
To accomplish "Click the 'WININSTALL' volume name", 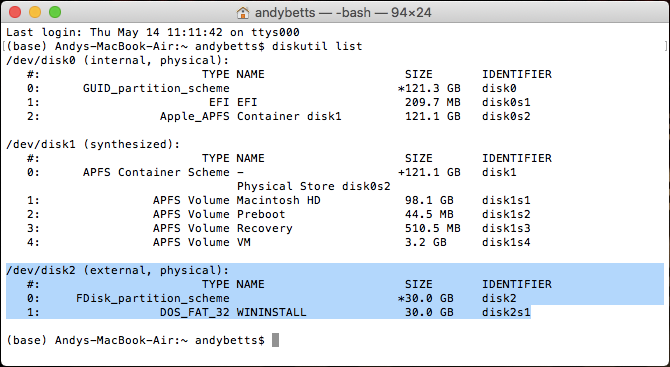I will (x=272, y=312).
